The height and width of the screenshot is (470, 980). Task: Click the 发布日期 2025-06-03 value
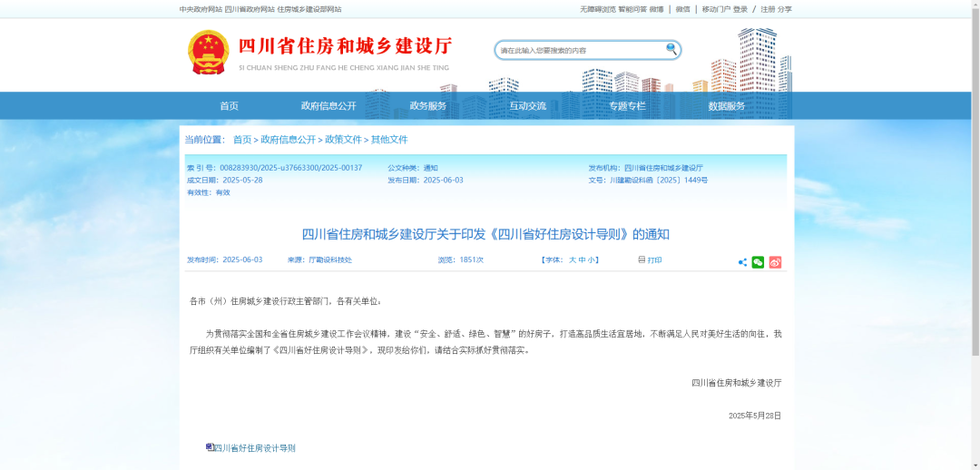click(443, 180)
